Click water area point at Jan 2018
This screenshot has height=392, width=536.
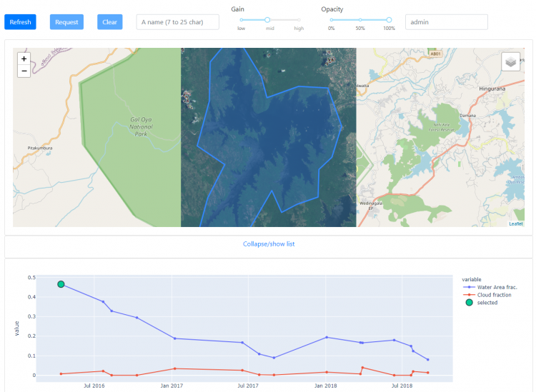coord(327,337)
